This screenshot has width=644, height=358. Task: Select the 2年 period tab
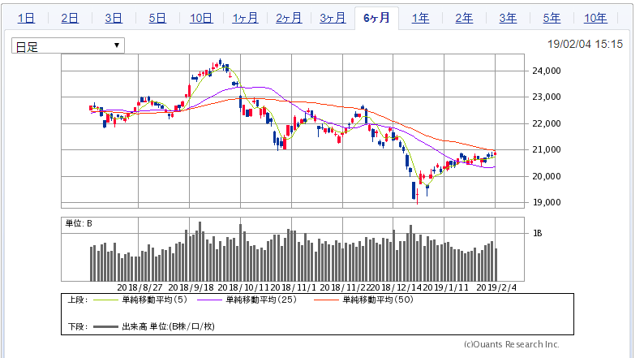[464, 18]
